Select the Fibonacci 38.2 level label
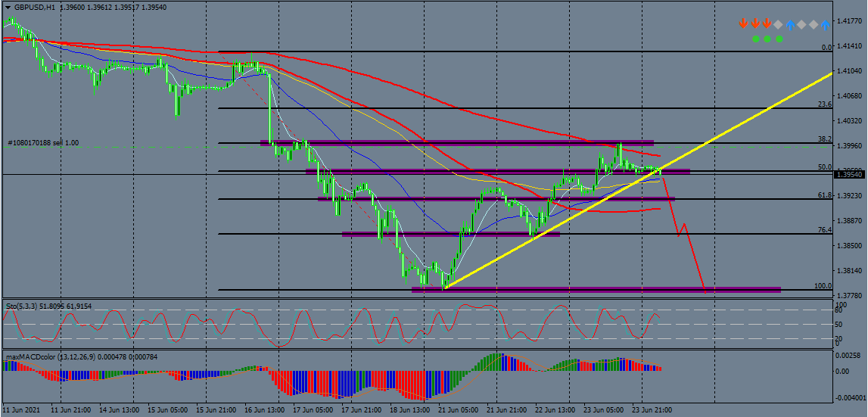This screenshot has height=417, width=868. coord(824,139)
